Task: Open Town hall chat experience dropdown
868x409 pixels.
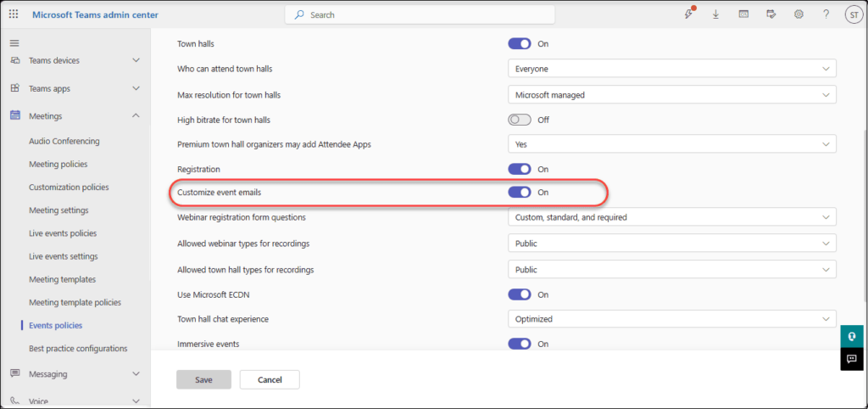Action: [672, 319]
